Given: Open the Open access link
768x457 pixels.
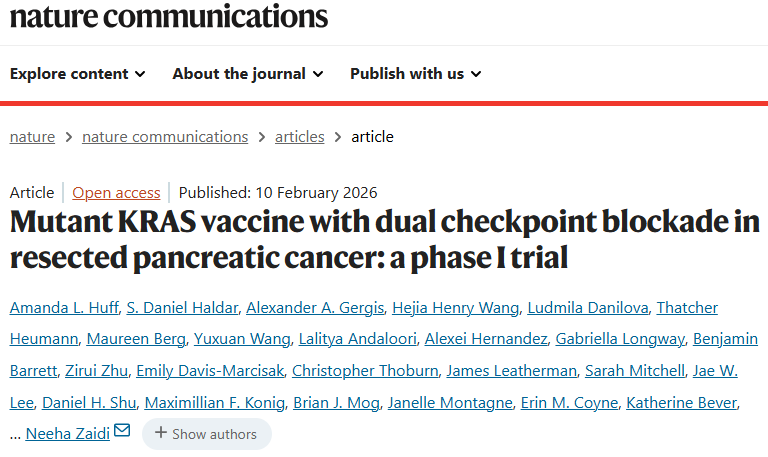Looking at the screenshot, I should pos(116,193).
